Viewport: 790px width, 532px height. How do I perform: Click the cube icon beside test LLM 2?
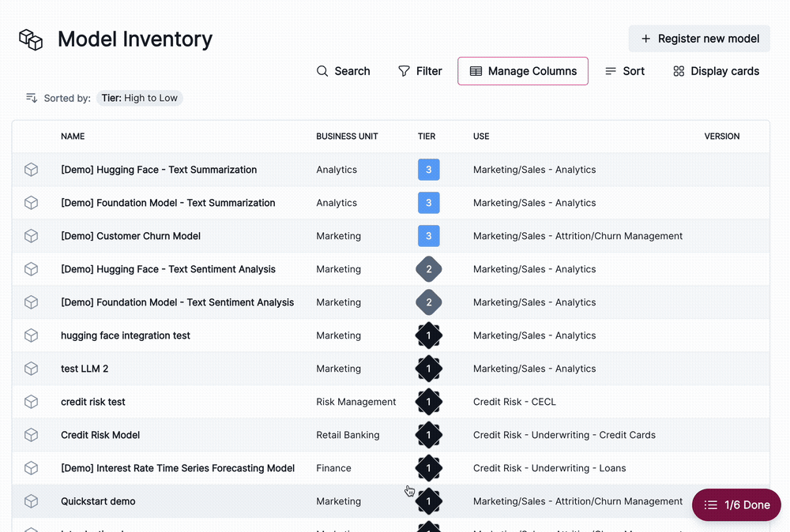(31, 369)
